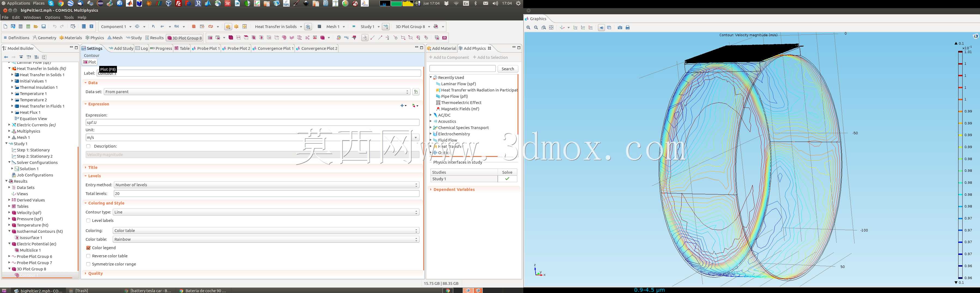
Task: Open the Options menu
Action: [53, 17]
